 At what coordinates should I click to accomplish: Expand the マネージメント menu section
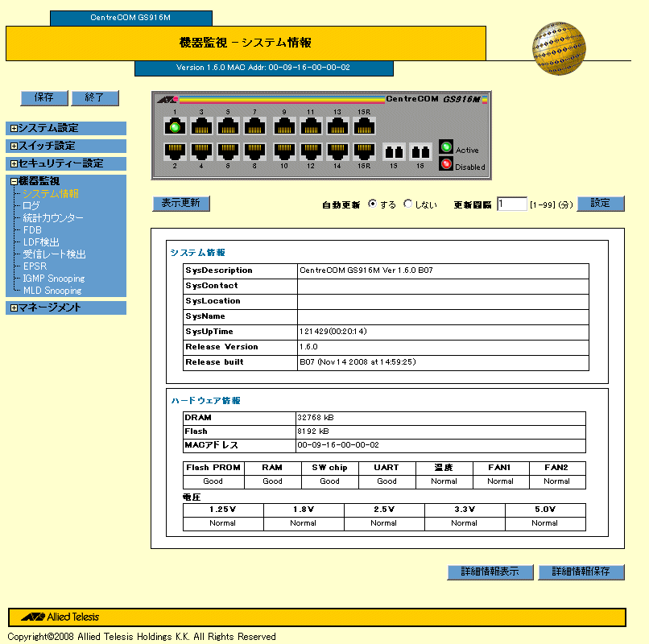click(14, 308)
